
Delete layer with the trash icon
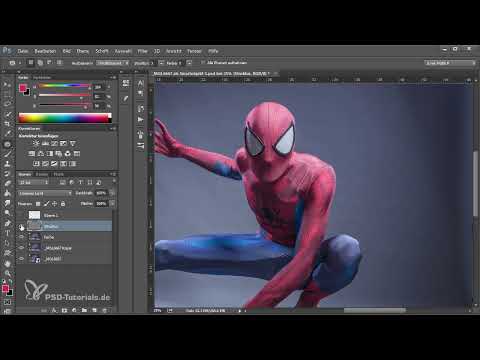tap(104, 310)
